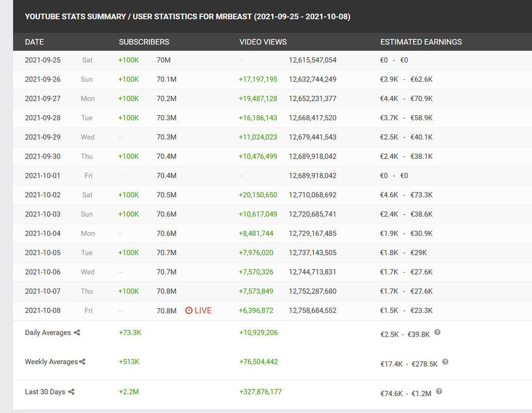The height and width of the screenshot is (413, 532).
Task: Click total views 12,615,547,054
Action: 312,60
